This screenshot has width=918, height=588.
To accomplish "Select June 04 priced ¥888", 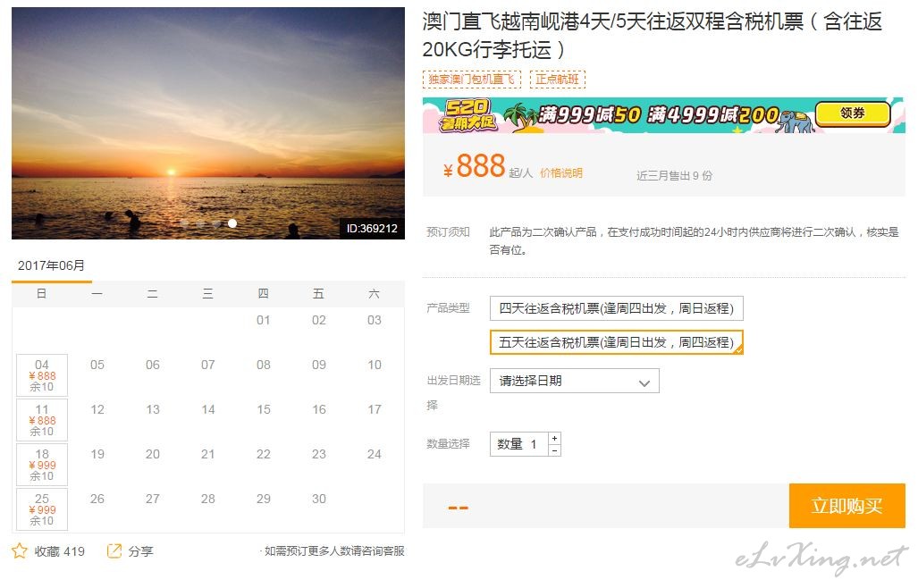I will click(x=42, y=375).
